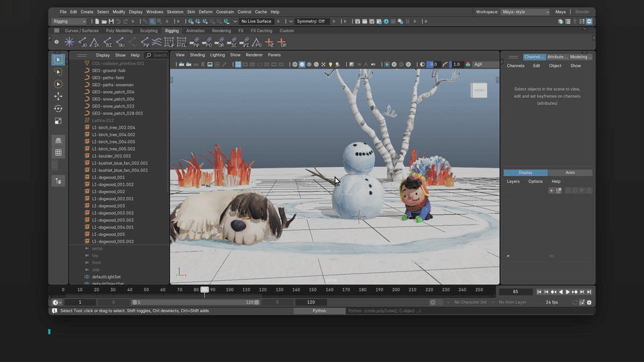Open the Skeleton menu

[x=175, y=12]
